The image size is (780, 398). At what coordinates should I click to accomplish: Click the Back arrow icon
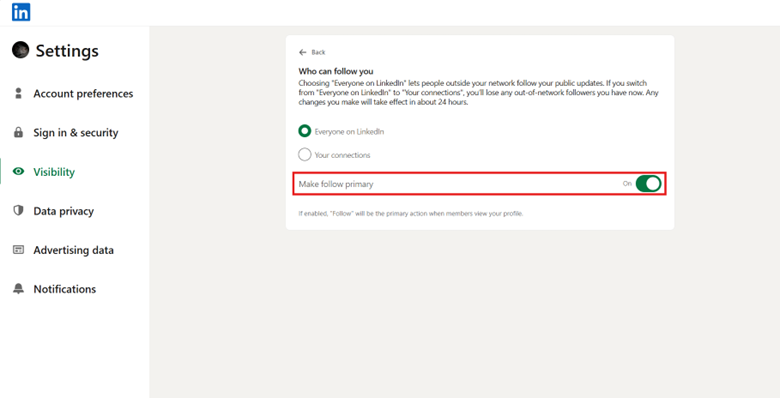point(302,52)
